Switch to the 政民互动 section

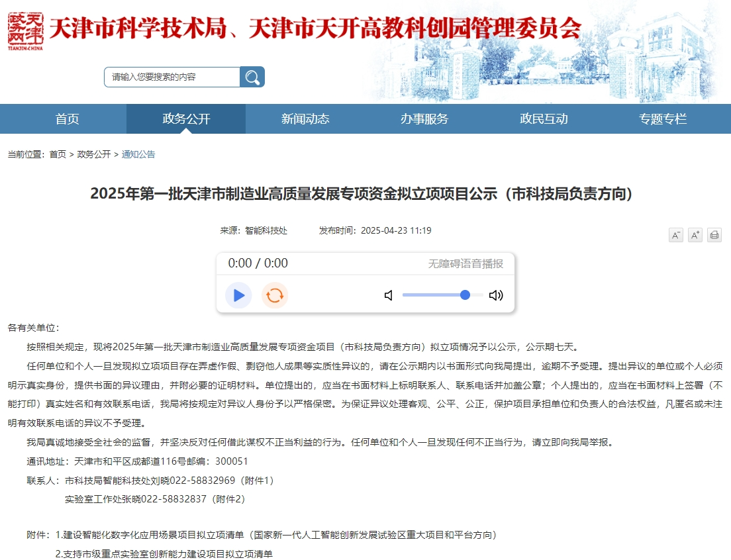[545, 118]
